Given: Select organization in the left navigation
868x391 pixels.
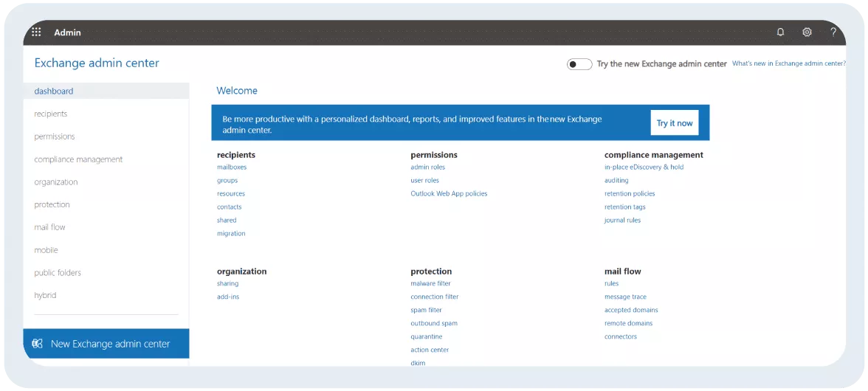Looking at the screenshot, I should tap(56, 182).
